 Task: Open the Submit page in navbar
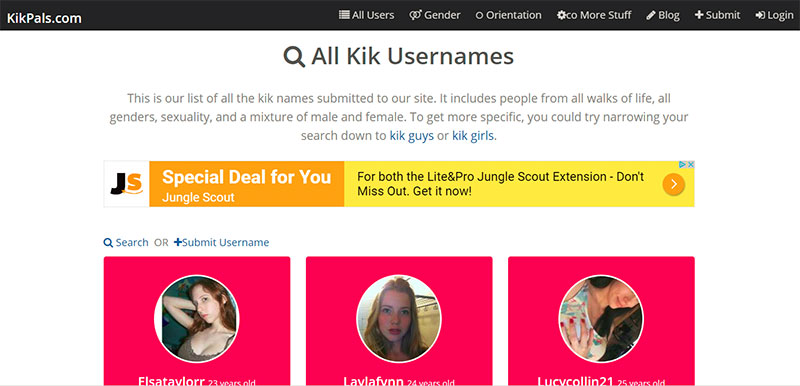pos(717,15)
